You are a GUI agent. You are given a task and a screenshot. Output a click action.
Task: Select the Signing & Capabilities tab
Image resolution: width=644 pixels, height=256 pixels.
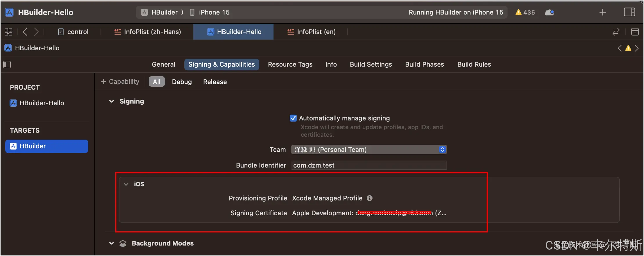222,64
